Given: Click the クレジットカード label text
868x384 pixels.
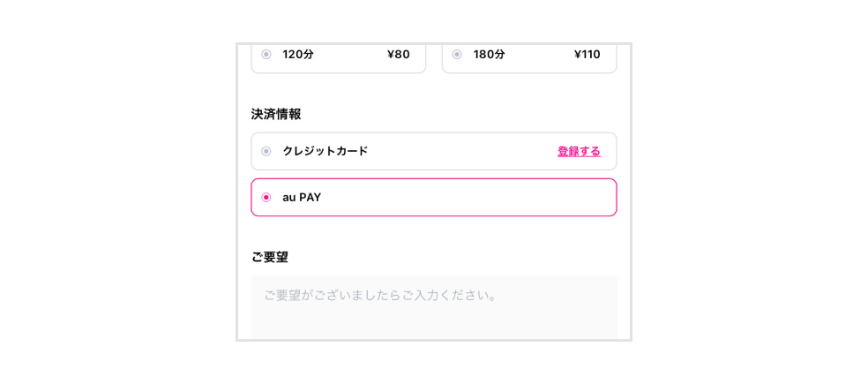Looking at the screenshot, I should point(325,151).
